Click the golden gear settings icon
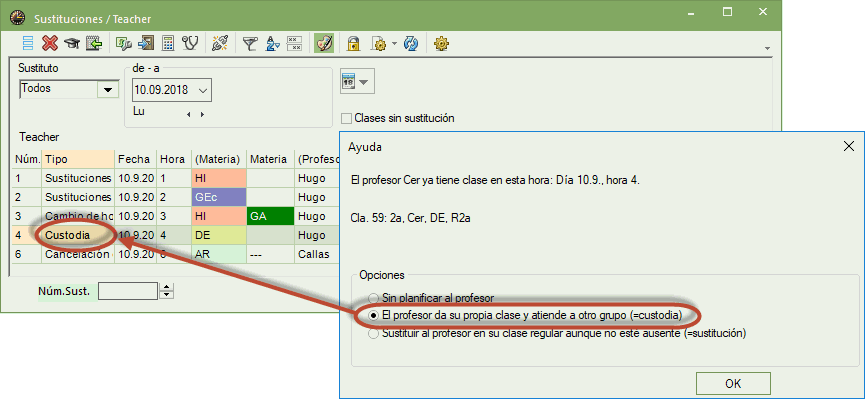The image size is (865, 399). point(440,43)
